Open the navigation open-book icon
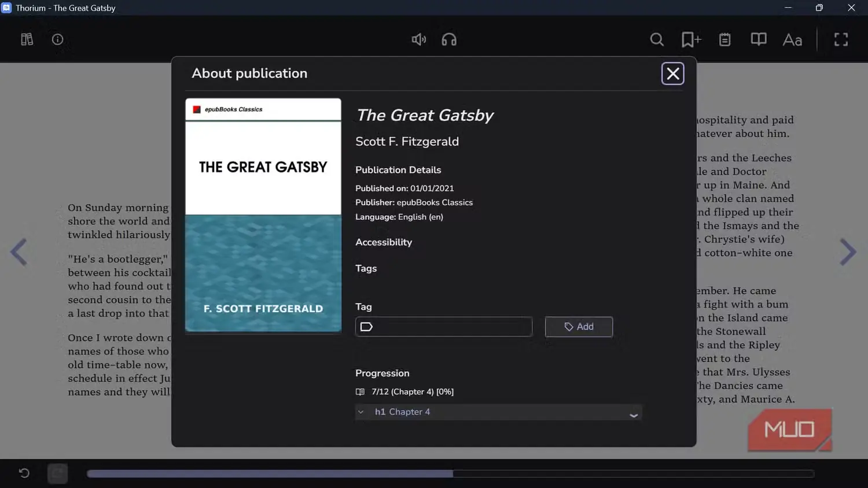 tap(758, 39)
